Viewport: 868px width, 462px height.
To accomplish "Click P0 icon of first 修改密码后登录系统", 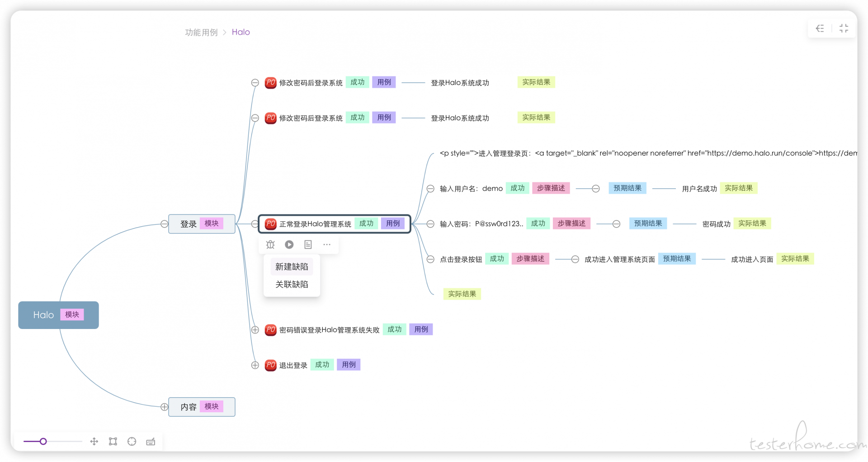I will pyautogui.click(x=270, y=83).
